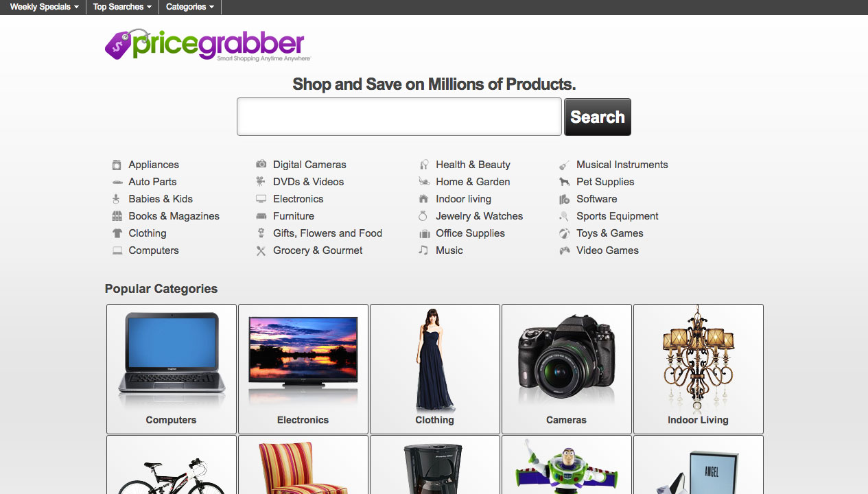Focus the product search text field
Screen dimensions: 868x494
coord(399,117)
